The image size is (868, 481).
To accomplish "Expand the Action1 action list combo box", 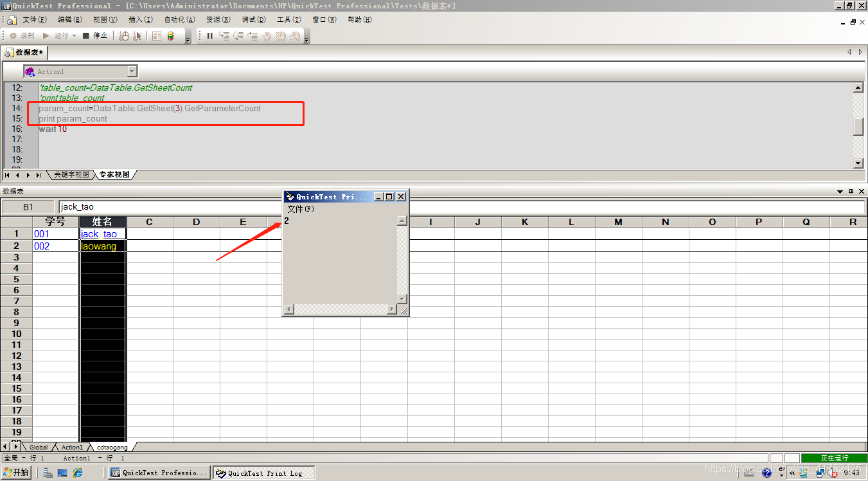I will coord(132,71).
